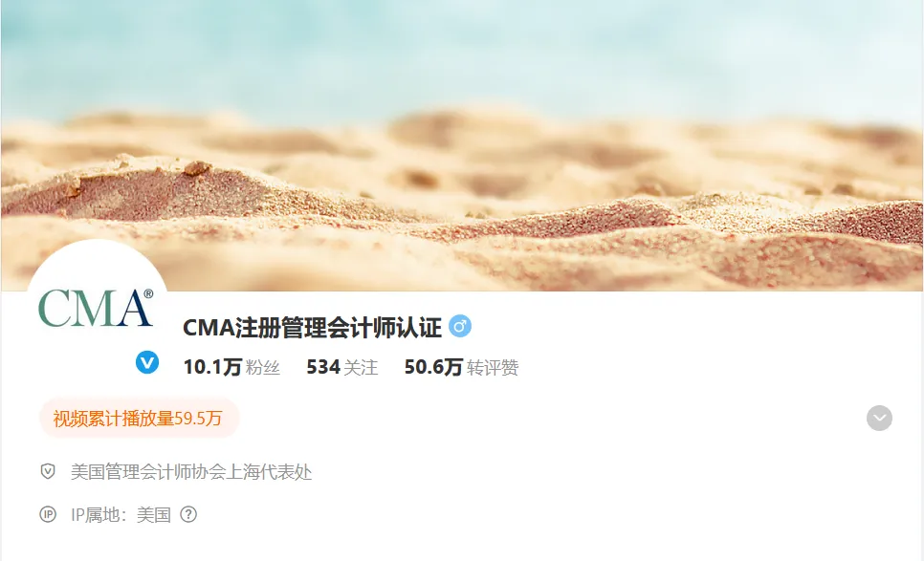Click the 关注 label
This screenshot has height=561, width=924.
tap(361, 368)
